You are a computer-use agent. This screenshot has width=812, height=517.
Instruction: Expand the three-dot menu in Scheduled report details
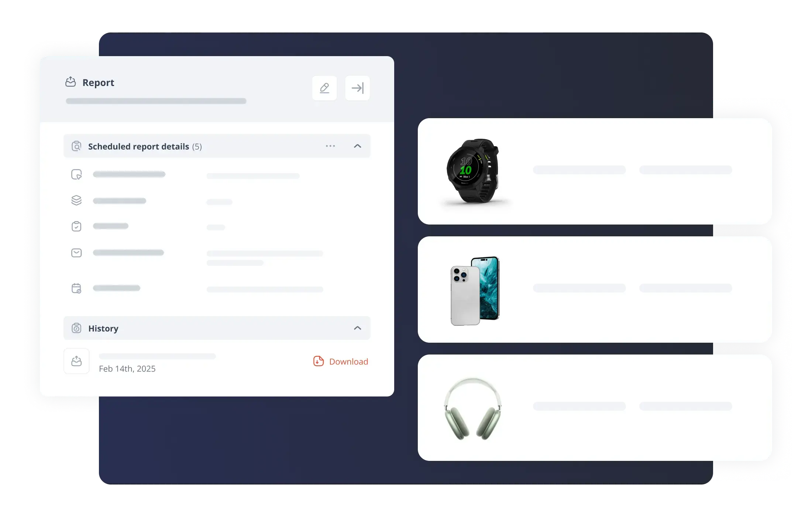pos(330,146)
